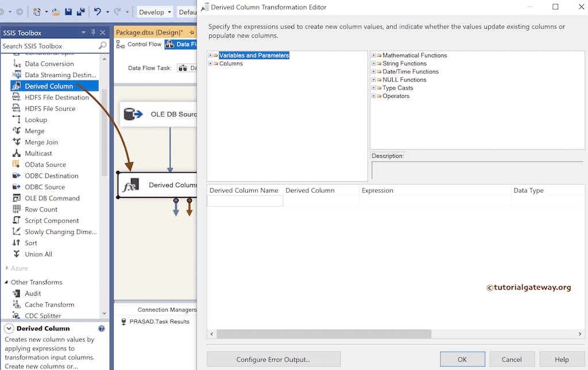
Task: Click the OK button
Action: (x=462, y=359)
